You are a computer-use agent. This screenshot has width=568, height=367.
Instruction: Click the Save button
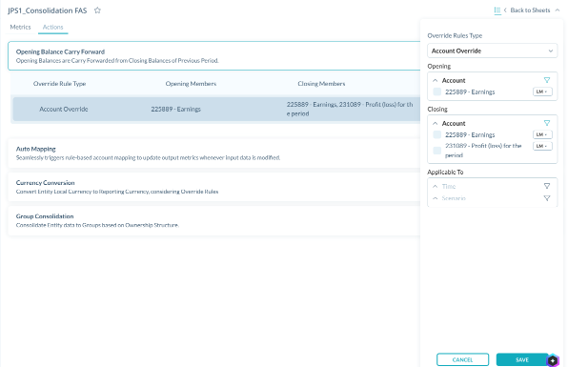522,360
